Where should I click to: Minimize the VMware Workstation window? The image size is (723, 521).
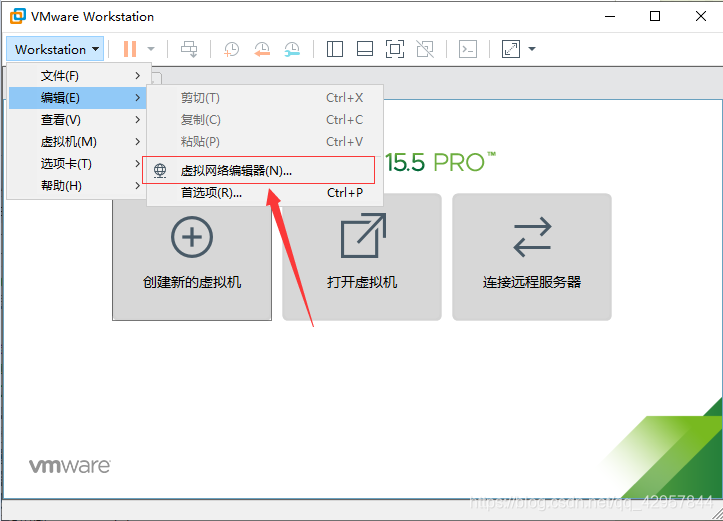click(610, 16)
